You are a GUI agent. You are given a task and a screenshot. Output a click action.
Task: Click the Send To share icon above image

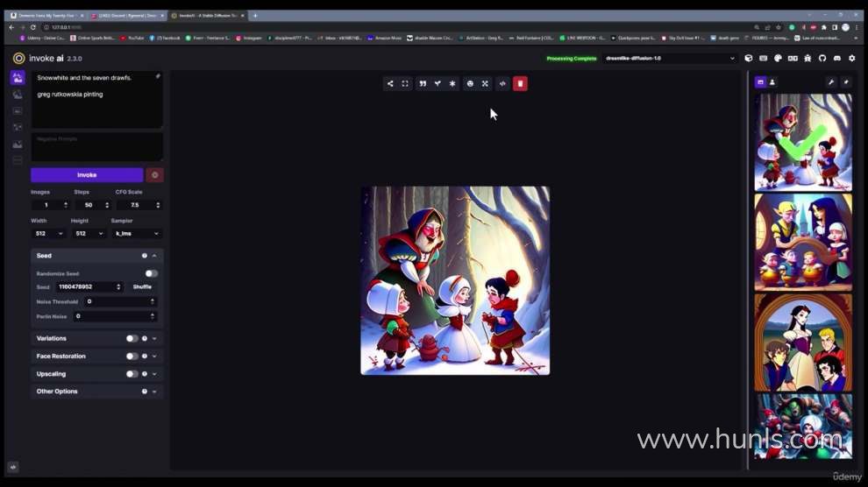tap(390, 83)
